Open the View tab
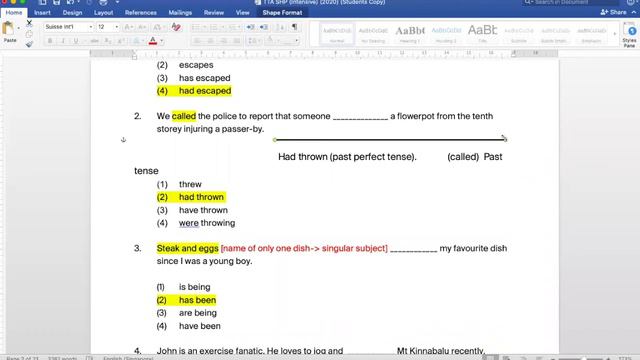 click(242, 13)
